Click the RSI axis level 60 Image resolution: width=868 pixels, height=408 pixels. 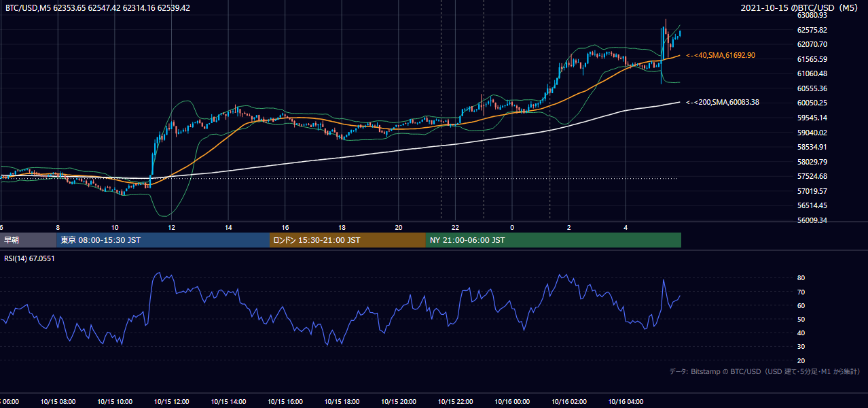pos(801,305)
